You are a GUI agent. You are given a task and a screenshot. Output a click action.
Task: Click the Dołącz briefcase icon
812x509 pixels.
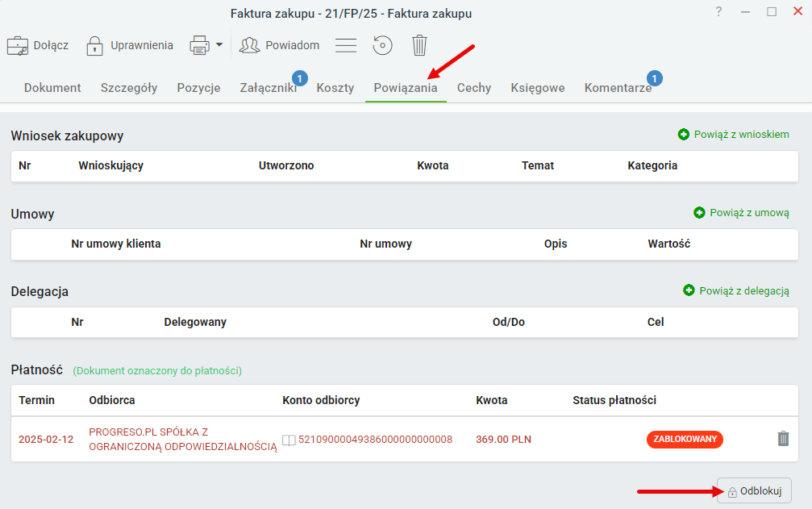pos(18,45)
